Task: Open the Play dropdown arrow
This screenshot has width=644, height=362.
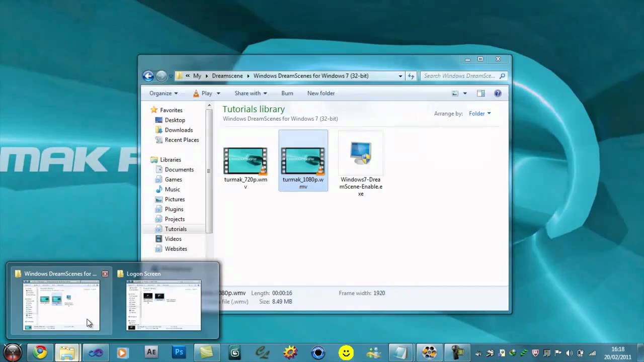Action: point(218,93)
